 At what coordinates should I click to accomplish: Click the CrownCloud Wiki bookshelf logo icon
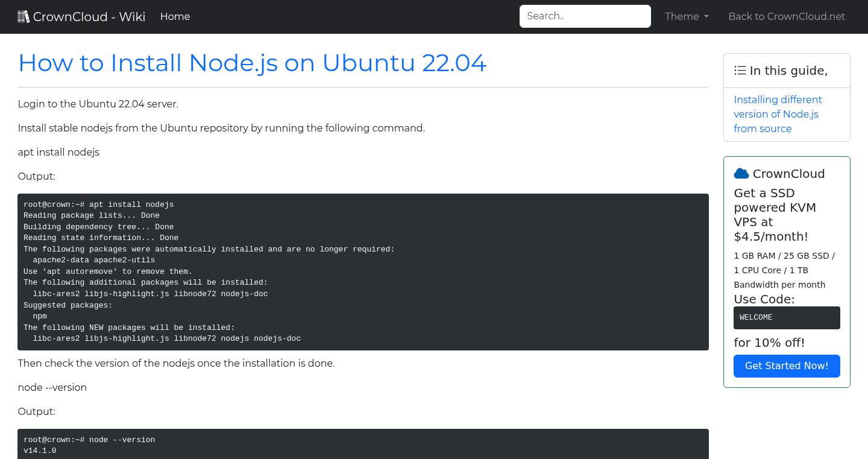tap(24, 16)
